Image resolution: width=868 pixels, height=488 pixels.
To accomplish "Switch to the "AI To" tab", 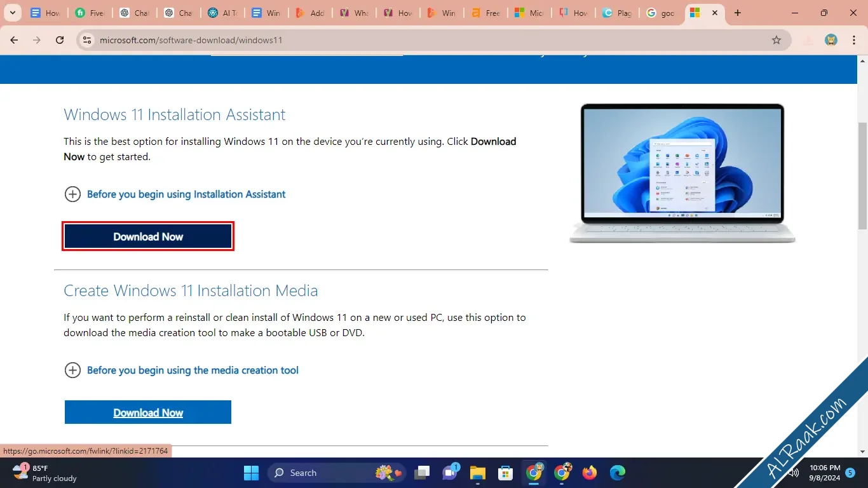I will click(x=222, y=13).
